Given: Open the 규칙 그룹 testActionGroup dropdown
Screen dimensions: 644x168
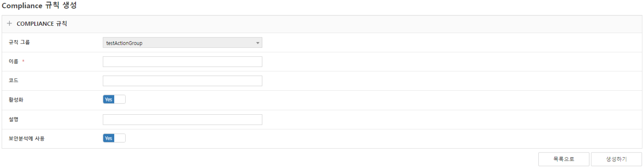Looking at the screenshot, I should point(182,43).
